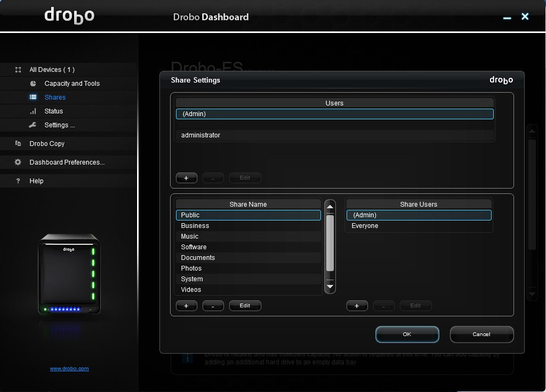546x392 pixels.
Task: Click the Help question mark icon
Action: click(18, 181)
